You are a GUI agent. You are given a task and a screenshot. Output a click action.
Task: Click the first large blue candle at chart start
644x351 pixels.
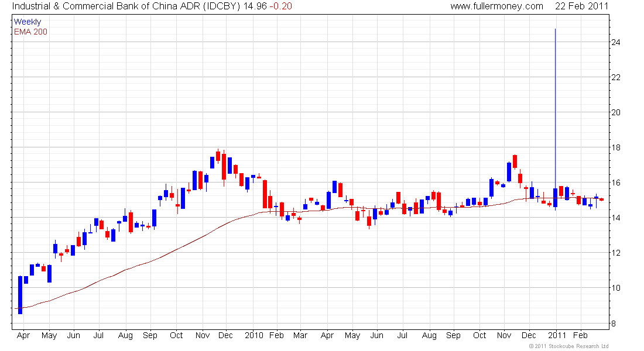click(x=20, y=295)
